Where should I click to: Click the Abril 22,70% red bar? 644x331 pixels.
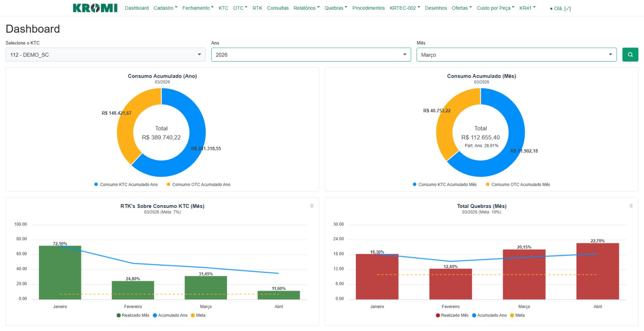click(x=598, y=271)
